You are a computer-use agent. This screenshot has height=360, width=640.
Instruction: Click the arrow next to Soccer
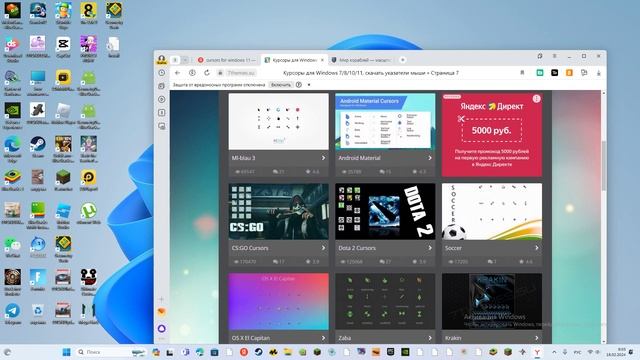[x=536, y=248]
